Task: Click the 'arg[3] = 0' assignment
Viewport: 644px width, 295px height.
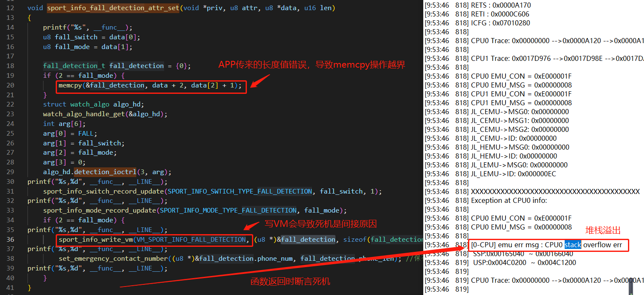Action: click(64, 162)
